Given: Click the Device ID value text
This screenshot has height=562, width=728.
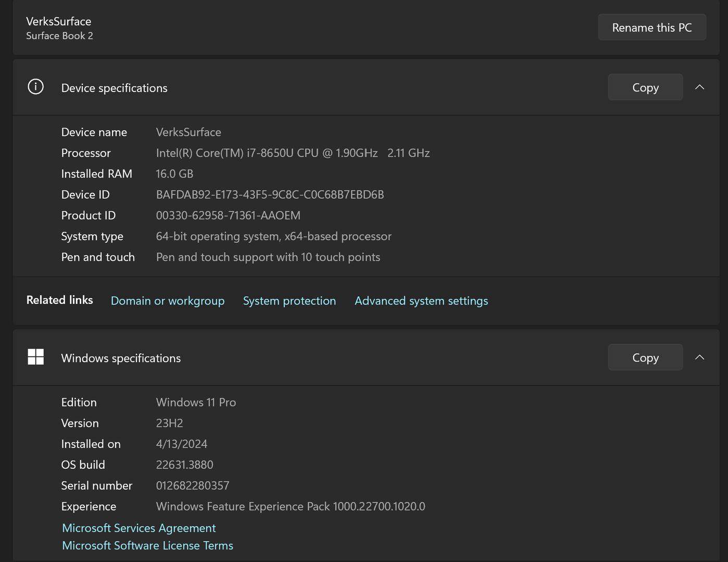Looking at the screenshot, I should [x=270, y=195].
